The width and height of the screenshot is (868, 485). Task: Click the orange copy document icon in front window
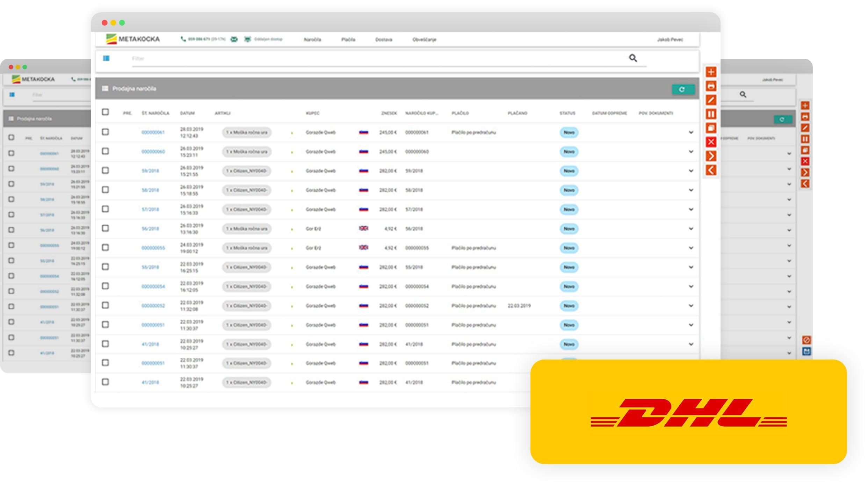click(711, 128)
